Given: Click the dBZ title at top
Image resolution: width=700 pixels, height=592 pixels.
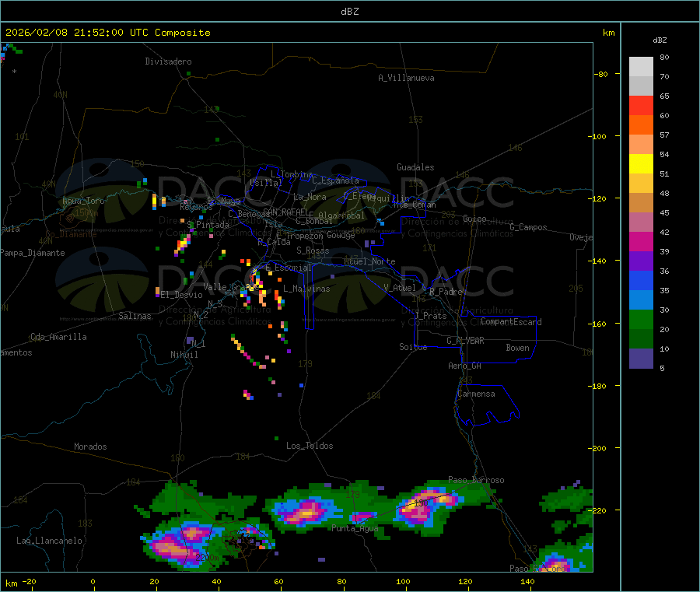Looking at the screenshot, I should pos(349,12).
